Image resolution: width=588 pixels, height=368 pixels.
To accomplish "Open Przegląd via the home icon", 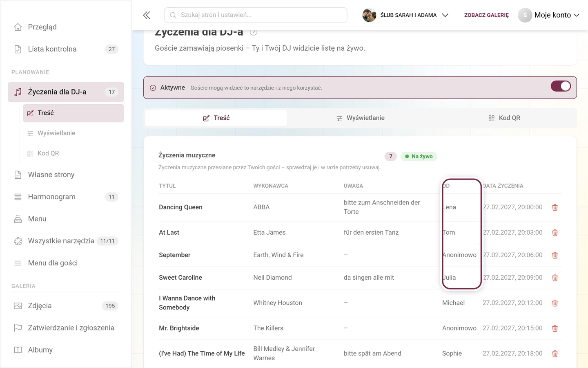I will 18,27.
